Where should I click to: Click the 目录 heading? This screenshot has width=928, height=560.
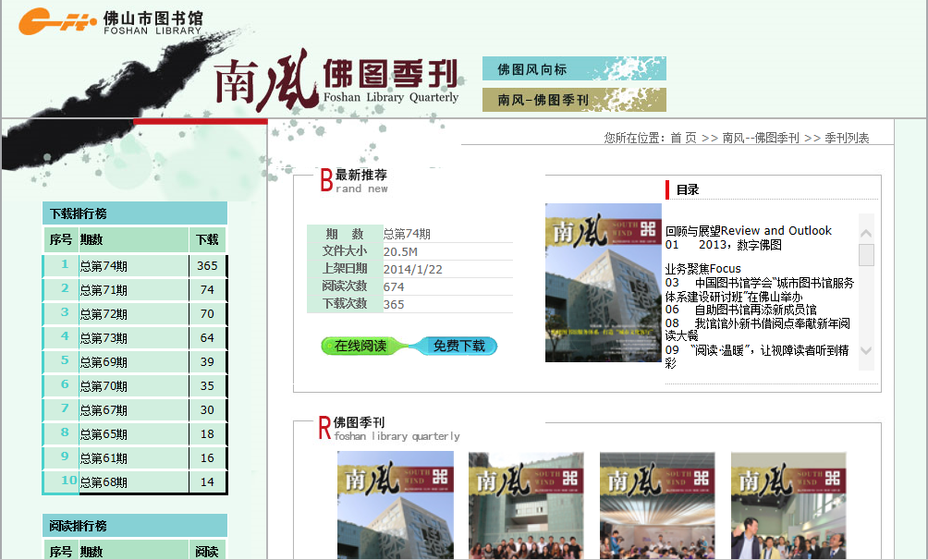coord(688,190)
